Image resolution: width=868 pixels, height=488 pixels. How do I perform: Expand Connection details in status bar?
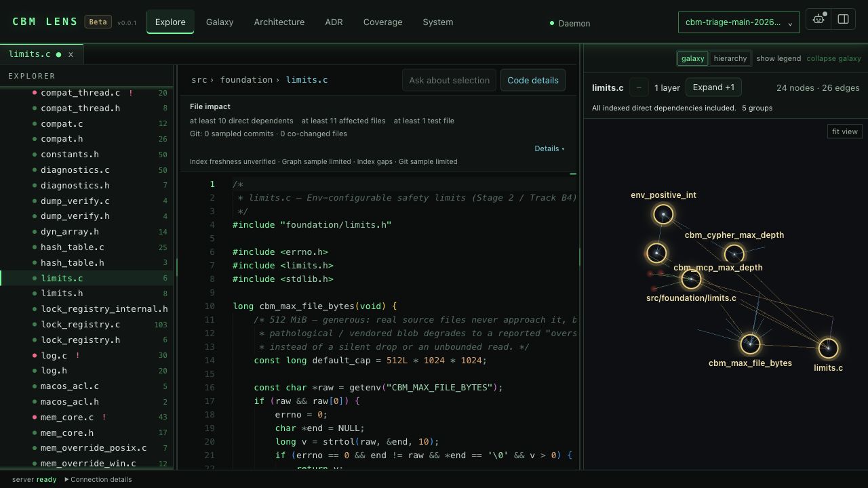(98, 479)
